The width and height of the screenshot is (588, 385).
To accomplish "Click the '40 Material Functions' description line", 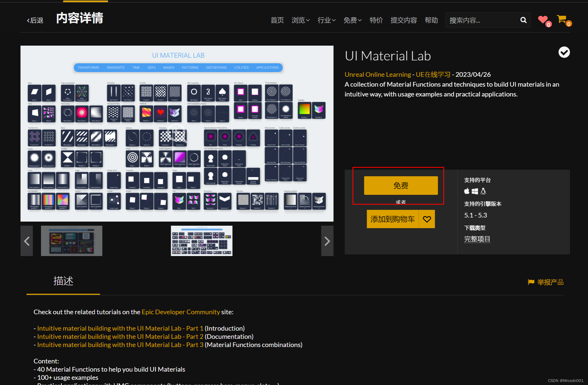I will [x=109, y=369].
